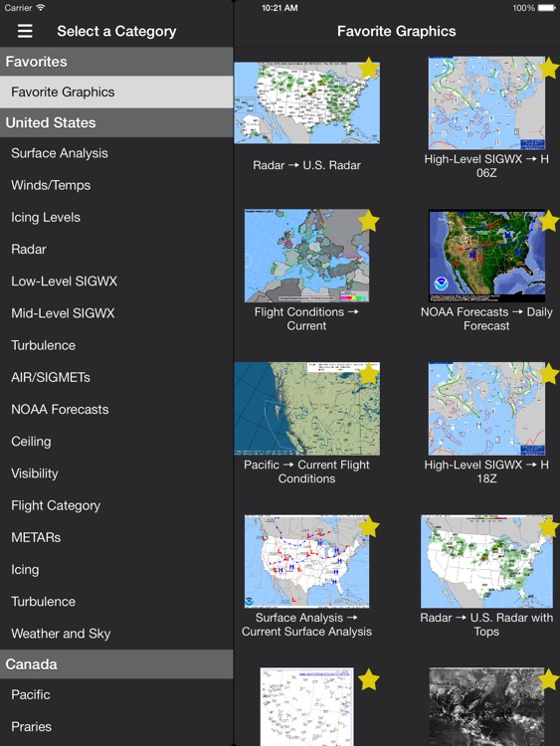Select Turbulence below Icing
The width and height of the screenshot is (560, 746).
(116, 602)
